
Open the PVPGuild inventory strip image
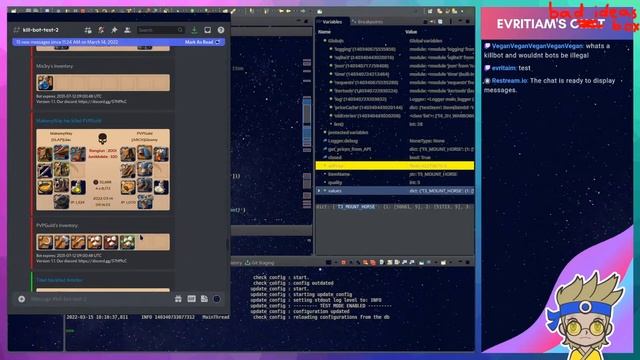[103, 242]
